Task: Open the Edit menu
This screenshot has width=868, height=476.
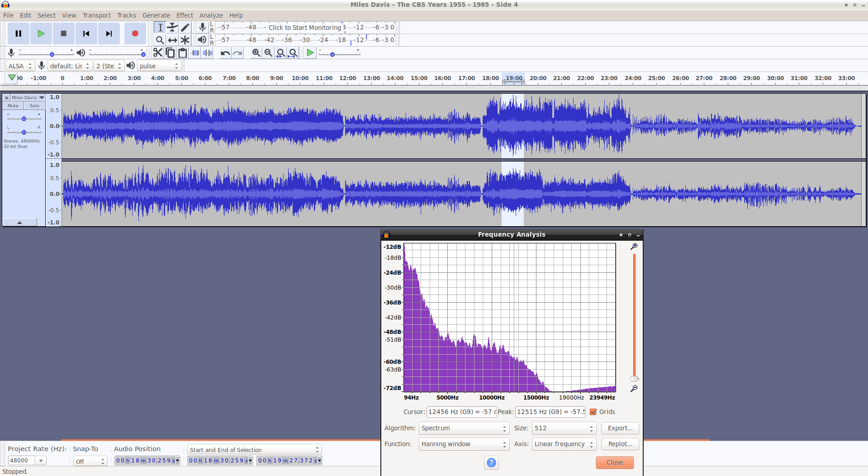Action: 26,15
